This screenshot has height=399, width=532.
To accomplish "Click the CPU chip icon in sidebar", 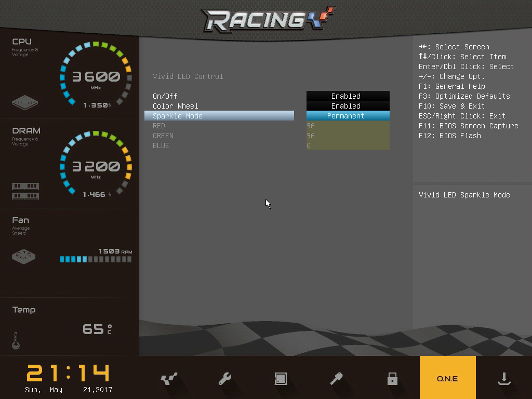I will coord(25,102).
